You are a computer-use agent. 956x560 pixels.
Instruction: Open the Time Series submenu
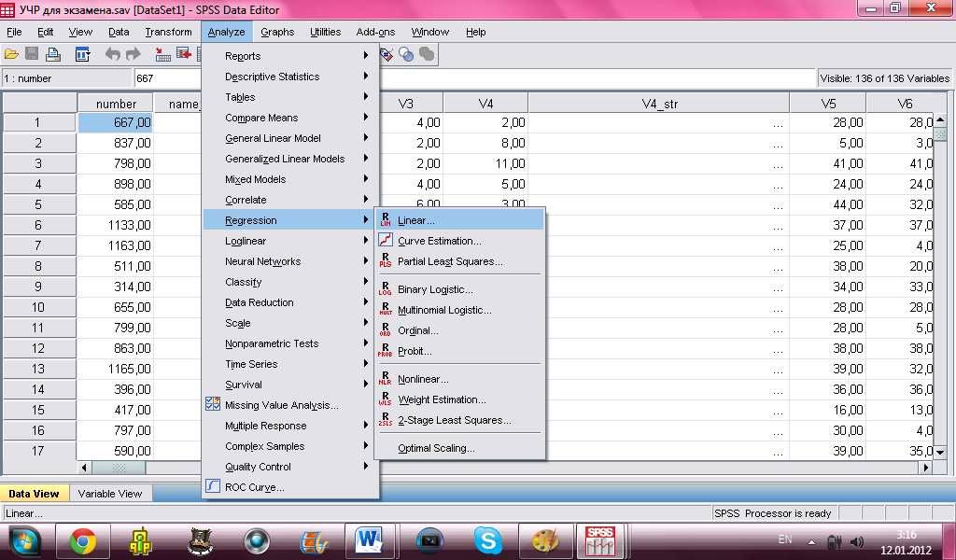[290, 364]
